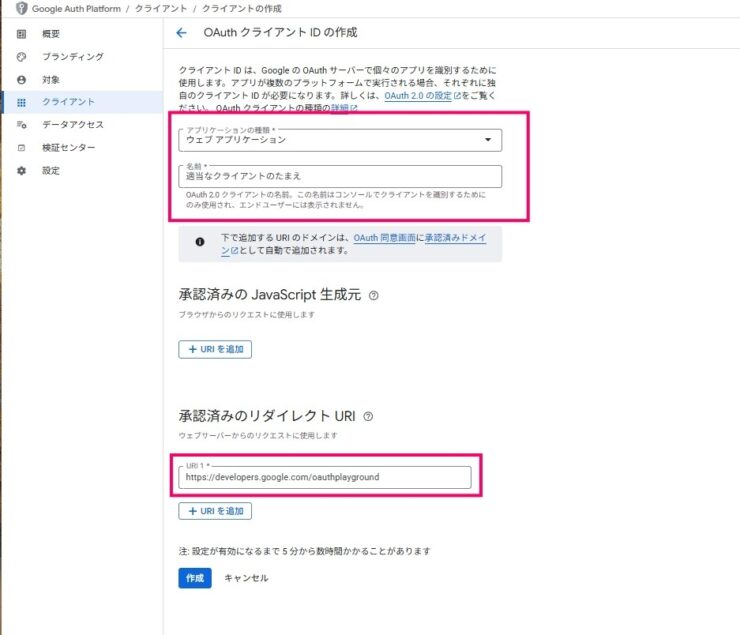
Task: Click the 設定 gear icon in sidebar
Action: point(21,171)
